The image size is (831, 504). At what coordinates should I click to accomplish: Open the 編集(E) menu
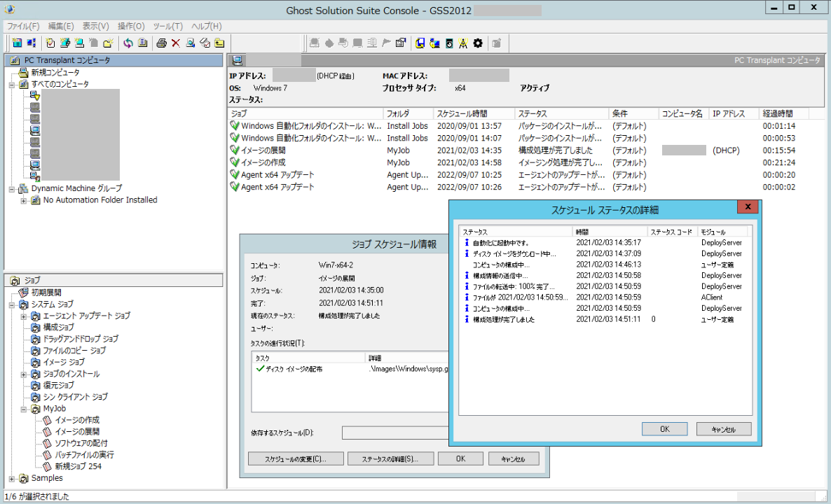61,26
